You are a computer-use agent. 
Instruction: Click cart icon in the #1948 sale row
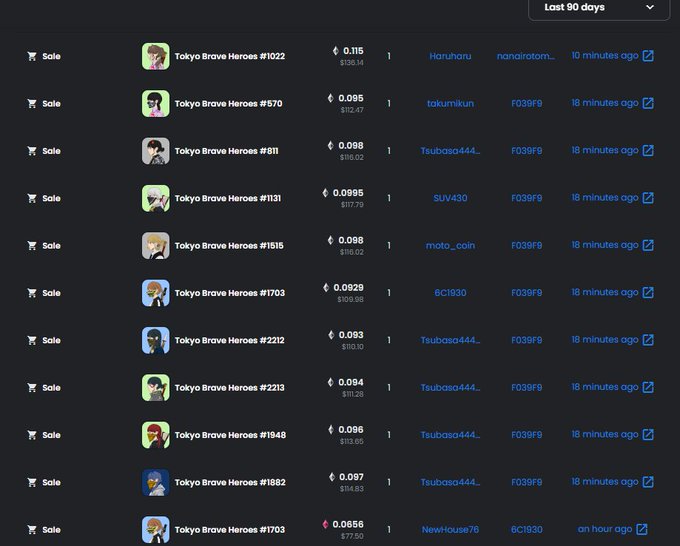coord(32,435)
